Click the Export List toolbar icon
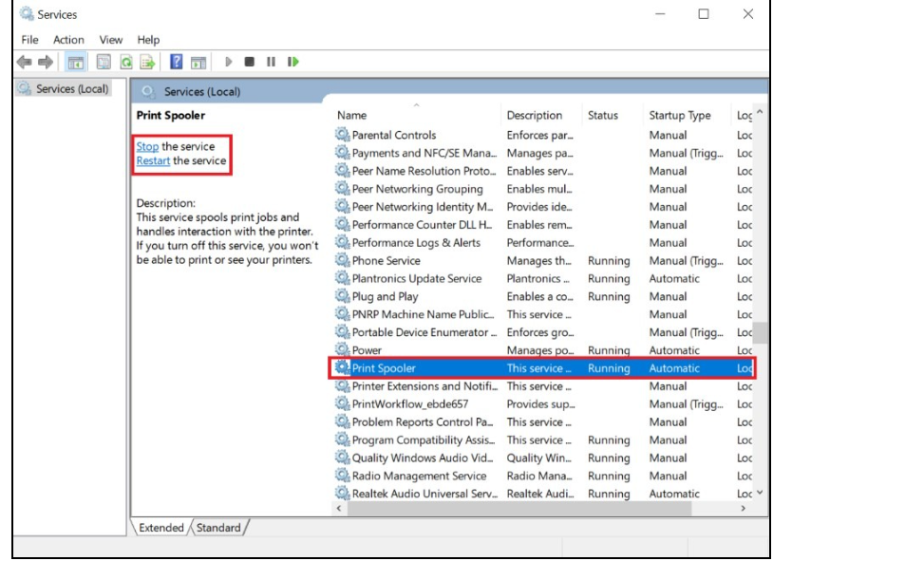The height and width of the screenshot is (561, 924). click(147, 62)
